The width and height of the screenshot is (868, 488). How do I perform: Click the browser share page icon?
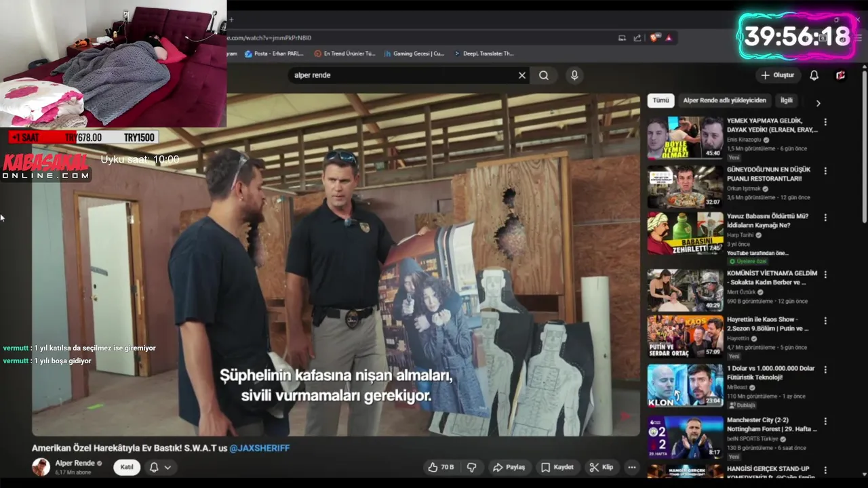637,38
